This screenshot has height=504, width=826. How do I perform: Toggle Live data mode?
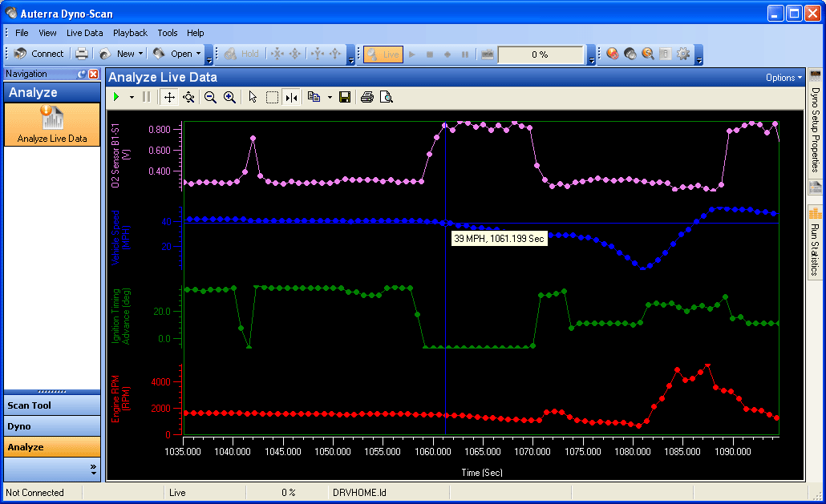coord(384,54)
